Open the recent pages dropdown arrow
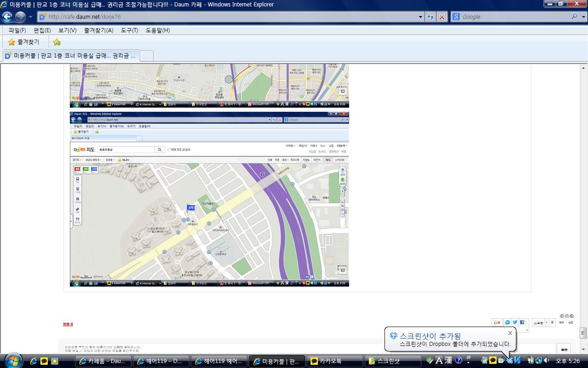 (30, 17)
